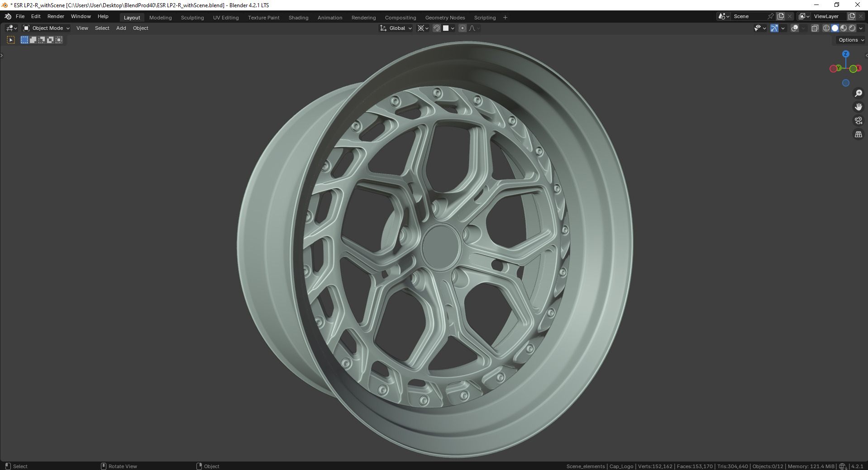The width and height of the screenshot is (868, 470).
Task: Choose 'Set new selection' mode icon
Action: pos(24,40)
